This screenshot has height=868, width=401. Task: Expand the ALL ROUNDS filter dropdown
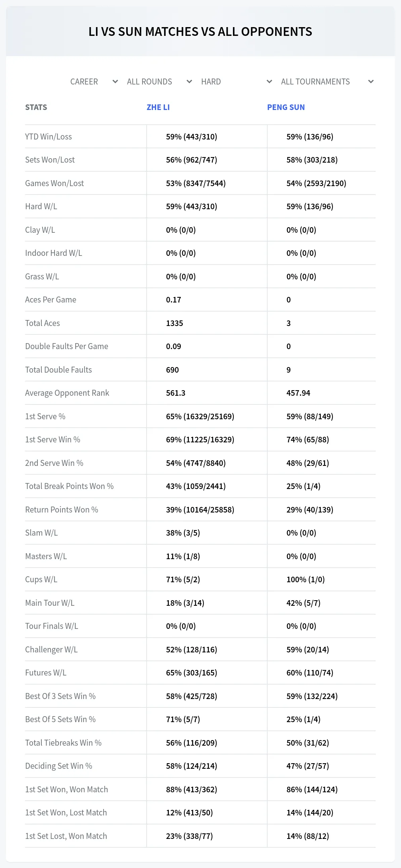[159, 82]
